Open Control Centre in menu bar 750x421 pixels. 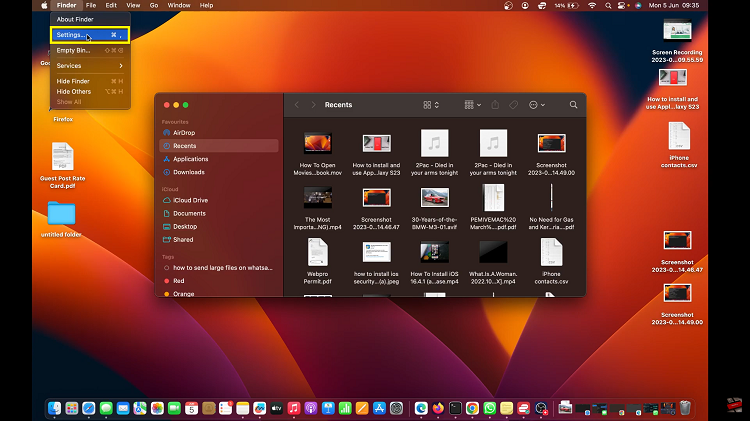point(623,5)
